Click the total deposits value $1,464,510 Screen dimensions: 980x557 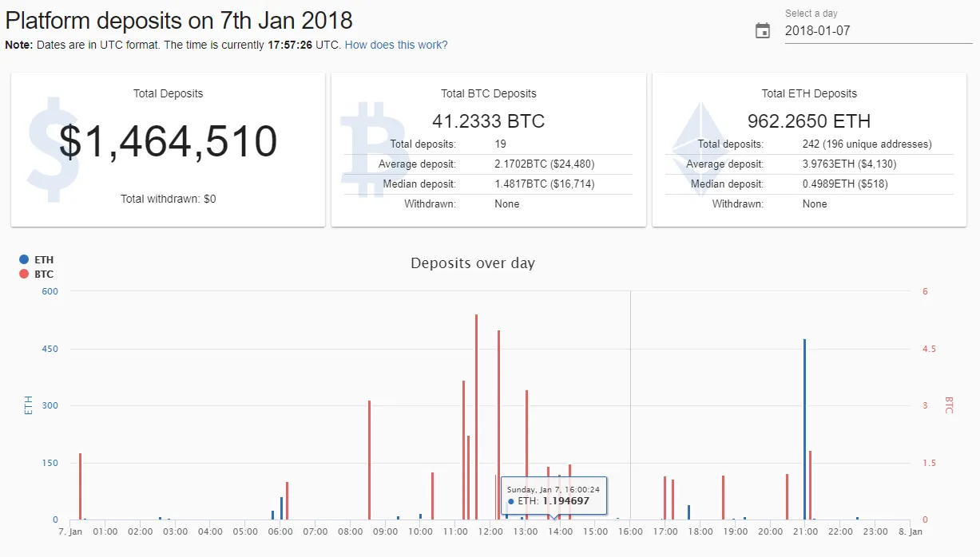point(168,141)
